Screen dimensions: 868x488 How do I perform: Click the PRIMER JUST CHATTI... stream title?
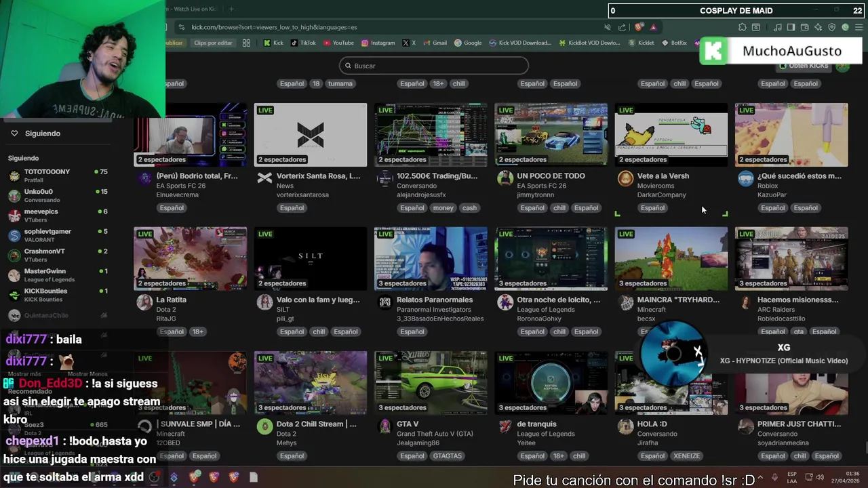799,424
